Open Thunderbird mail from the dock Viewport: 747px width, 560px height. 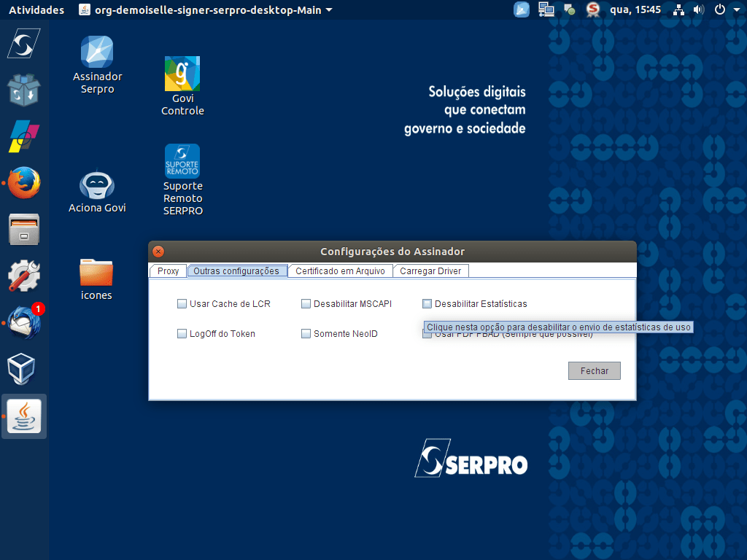(x=25, y=322)
